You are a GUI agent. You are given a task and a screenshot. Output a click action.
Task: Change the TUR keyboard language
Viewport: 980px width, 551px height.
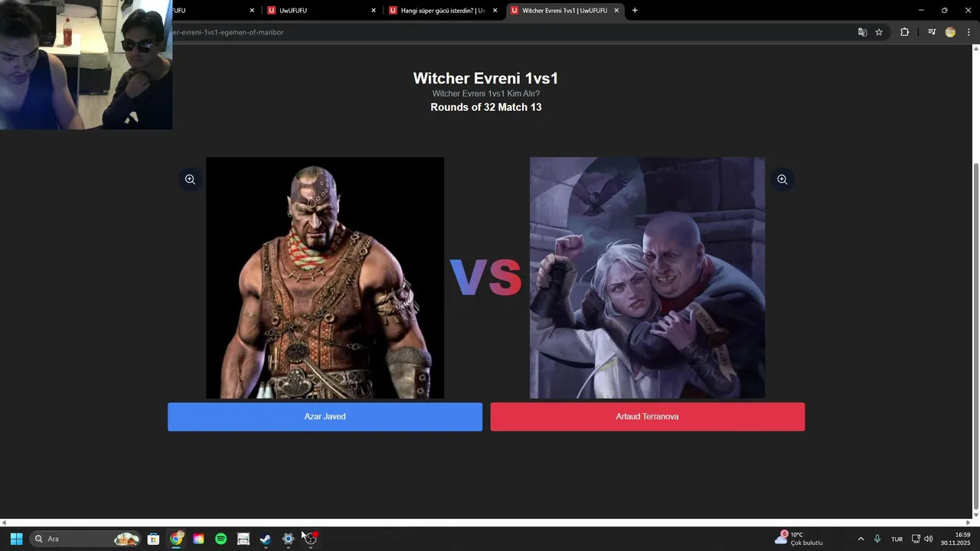point(897,539)
